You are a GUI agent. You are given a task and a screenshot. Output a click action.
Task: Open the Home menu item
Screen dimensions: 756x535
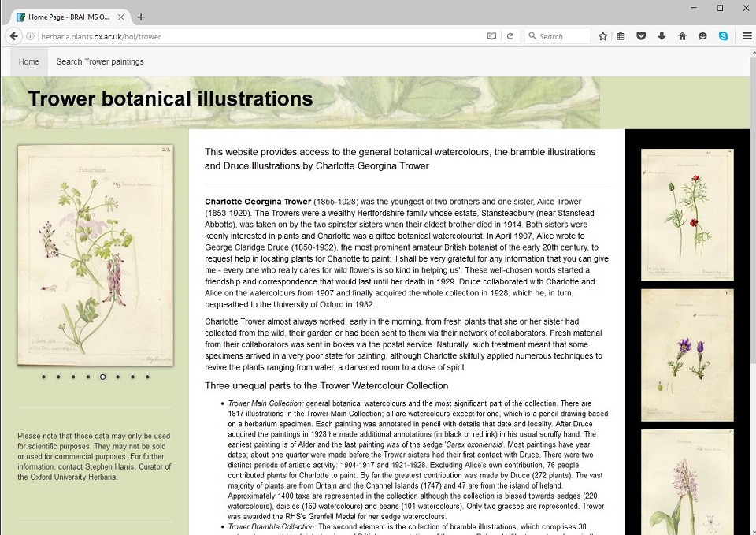[29, 61]
